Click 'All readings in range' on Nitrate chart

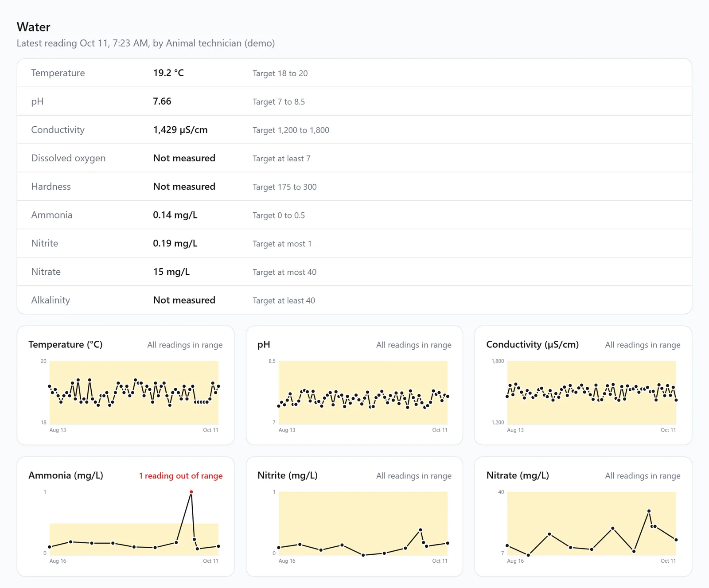point(643,475)
